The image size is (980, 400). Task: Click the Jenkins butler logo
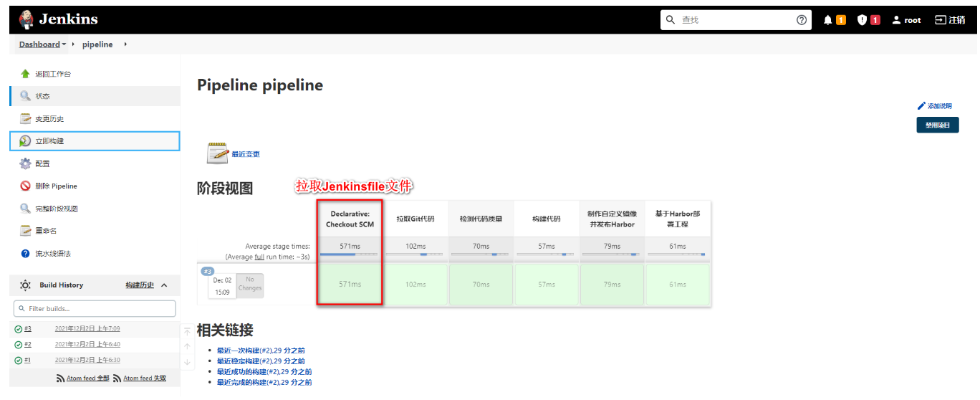(26, 19)
